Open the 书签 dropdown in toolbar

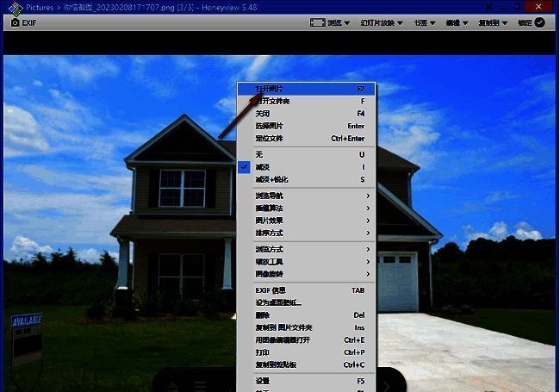(424, 22)
